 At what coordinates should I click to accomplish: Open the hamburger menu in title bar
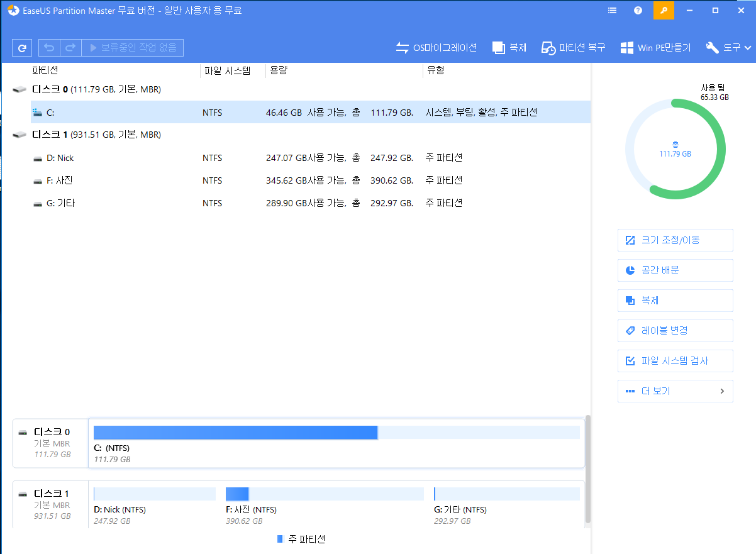pos(613,11)
